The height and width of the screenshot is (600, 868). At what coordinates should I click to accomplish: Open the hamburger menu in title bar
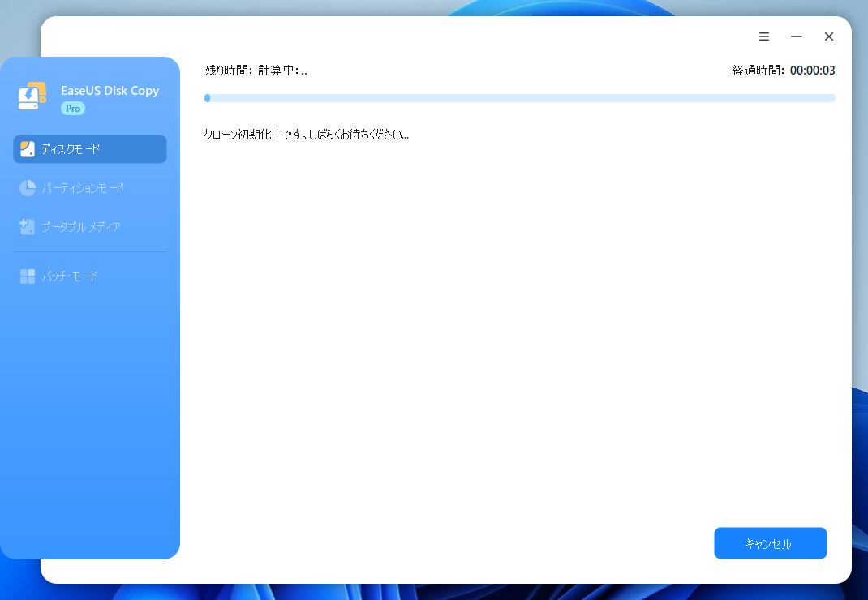[764, 36]
